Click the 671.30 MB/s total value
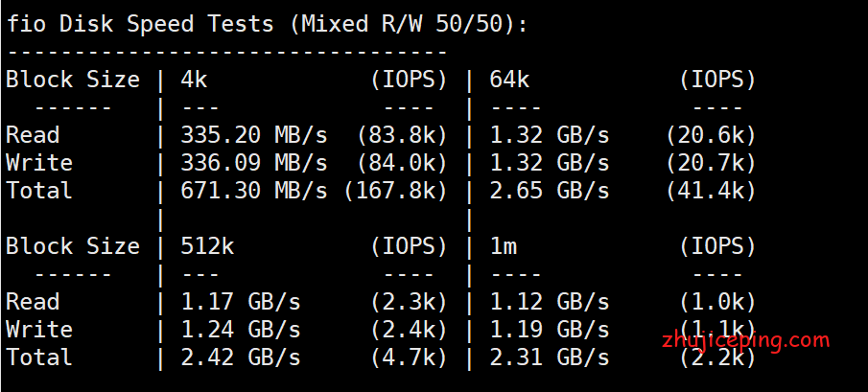The height and width of the screenshot is (392, 868). [254, 191]
